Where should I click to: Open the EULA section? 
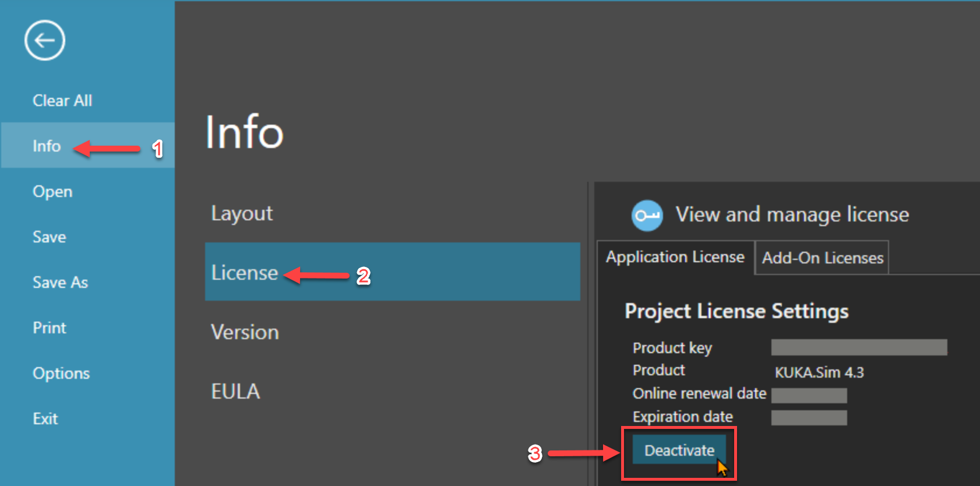(235, 392)
